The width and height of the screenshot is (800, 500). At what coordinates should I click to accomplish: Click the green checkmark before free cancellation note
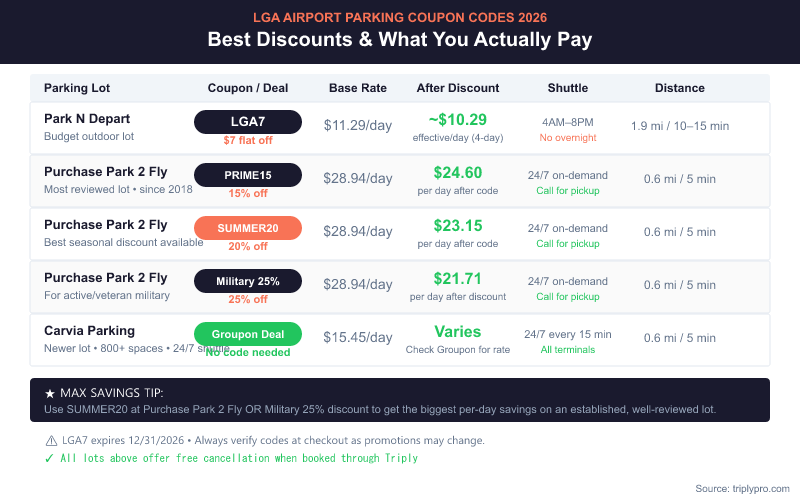(x=50, y=458)
